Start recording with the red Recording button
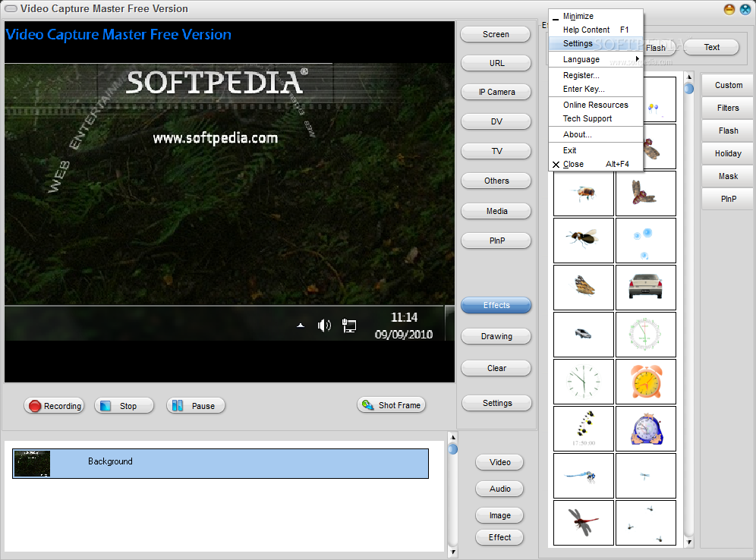Viewport: 756px width, 560px height. coord(54,406)
